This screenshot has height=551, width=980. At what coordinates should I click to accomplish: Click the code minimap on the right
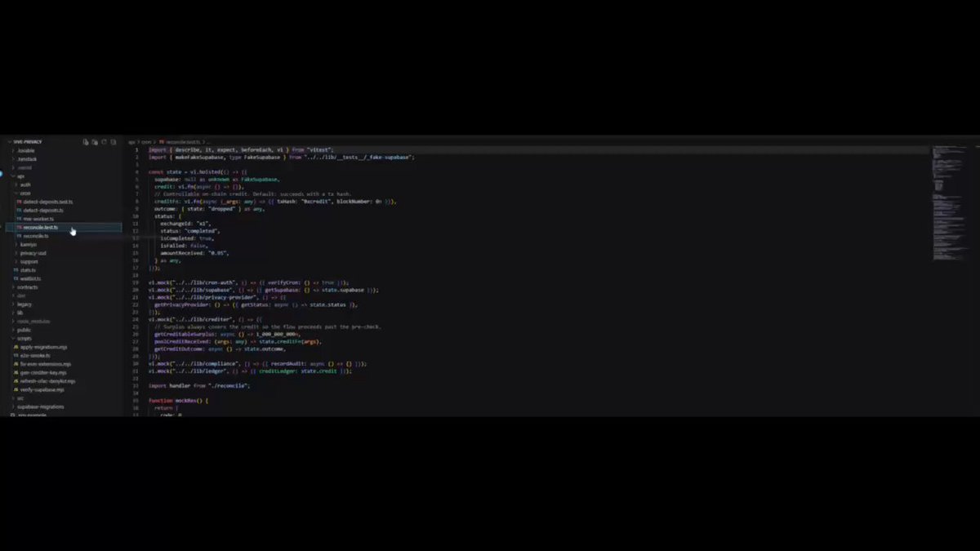[950, 204]
